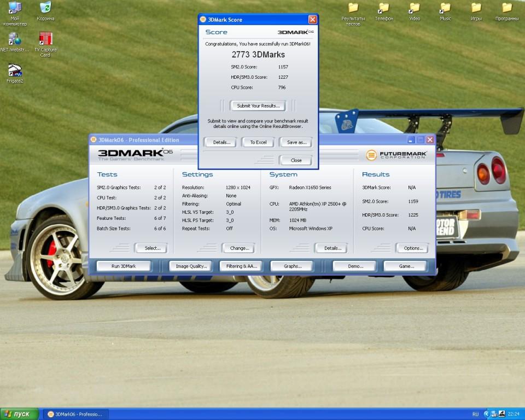Screen dimensions: 525x420
Task: Click the OS value Microsoft Windows XP
Action: pos(311,229)
